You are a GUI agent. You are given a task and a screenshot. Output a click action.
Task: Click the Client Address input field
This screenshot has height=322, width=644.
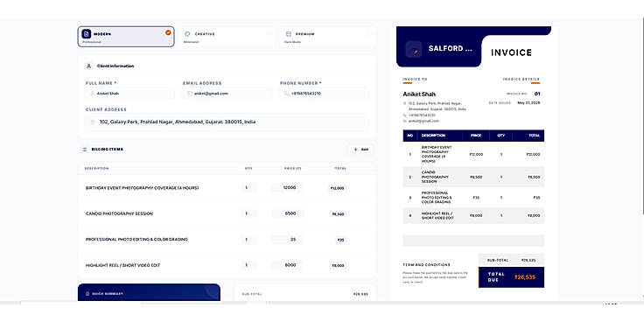227,122
